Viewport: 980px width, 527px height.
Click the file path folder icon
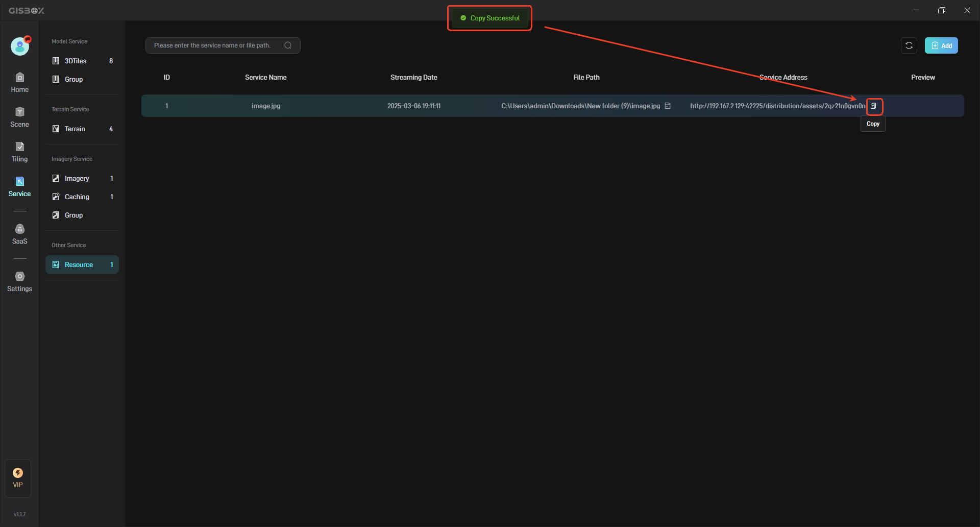tap(668, 106)
